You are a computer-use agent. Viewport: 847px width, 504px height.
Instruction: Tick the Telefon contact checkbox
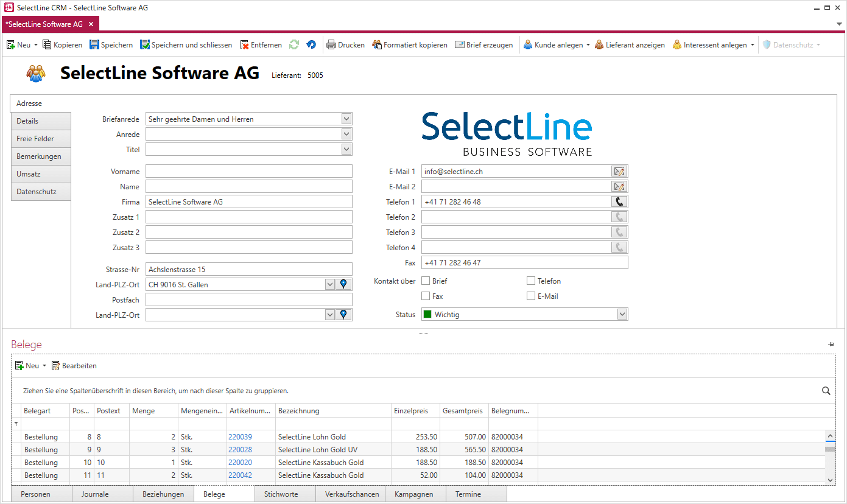point(531,281)
